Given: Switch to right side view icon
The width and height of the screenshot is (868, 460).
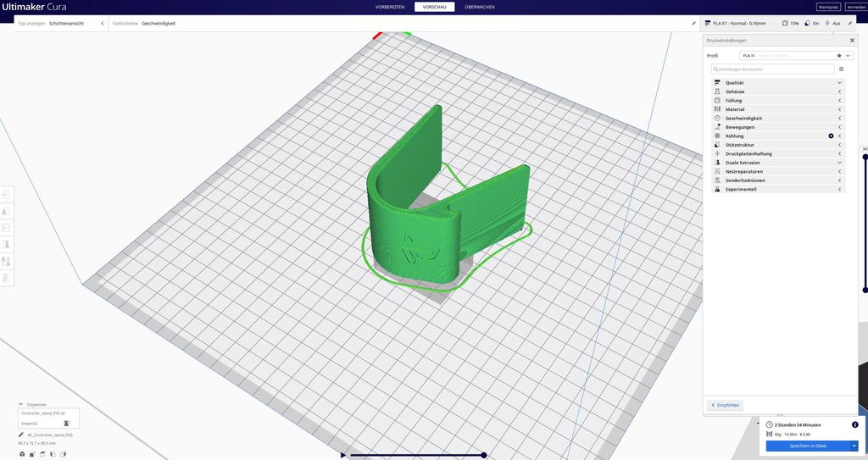Looking at the screenshot, I should 63,454.
